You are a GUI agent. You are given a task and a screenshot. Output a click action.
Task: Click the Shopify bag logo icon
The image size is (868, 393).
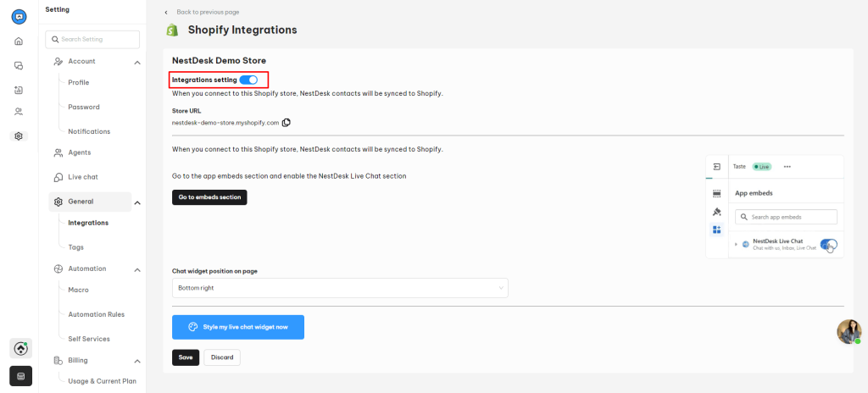click(173, 30)
